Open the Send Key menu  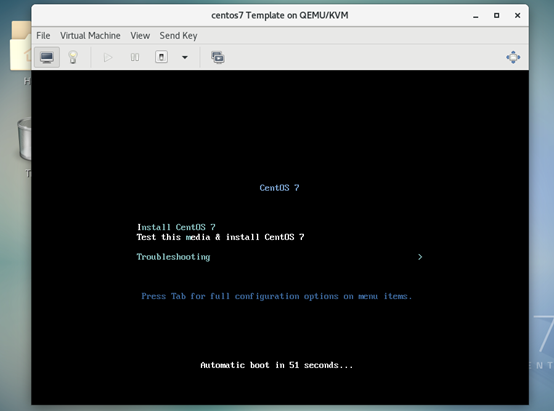pos(178,36)
